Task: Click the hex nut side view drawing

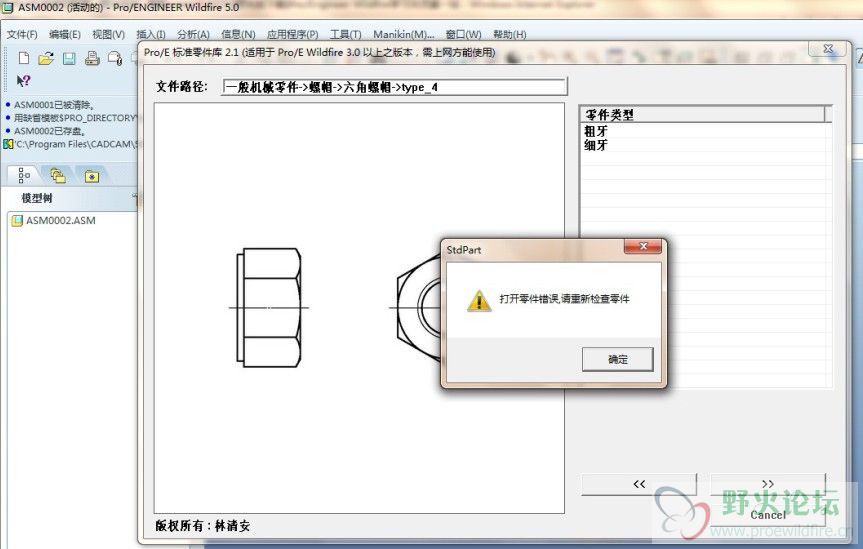Action: 269,308
